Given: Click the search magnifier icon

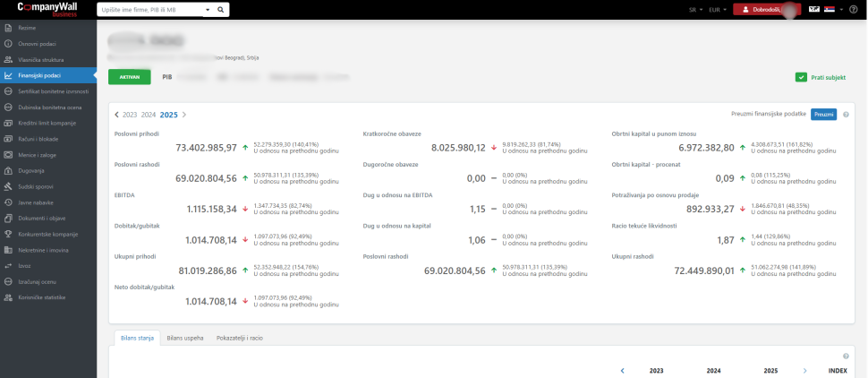Looking at the screenshot, I should pos(221,10).
